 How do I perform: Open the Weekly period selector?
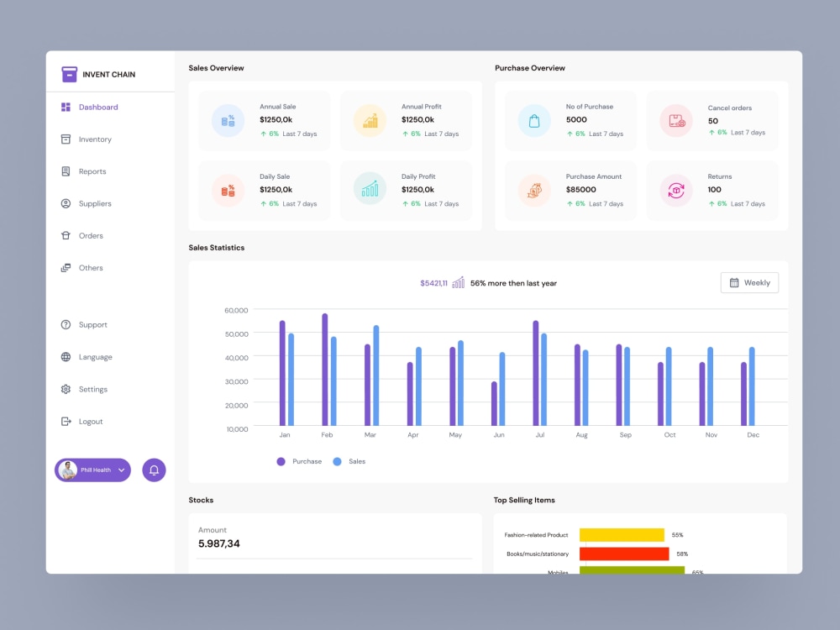[749, 283]
